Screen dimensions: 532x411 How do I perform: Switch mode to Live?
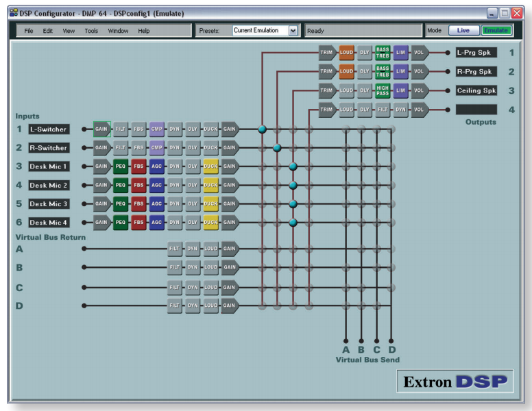click(x=463, y=31)
